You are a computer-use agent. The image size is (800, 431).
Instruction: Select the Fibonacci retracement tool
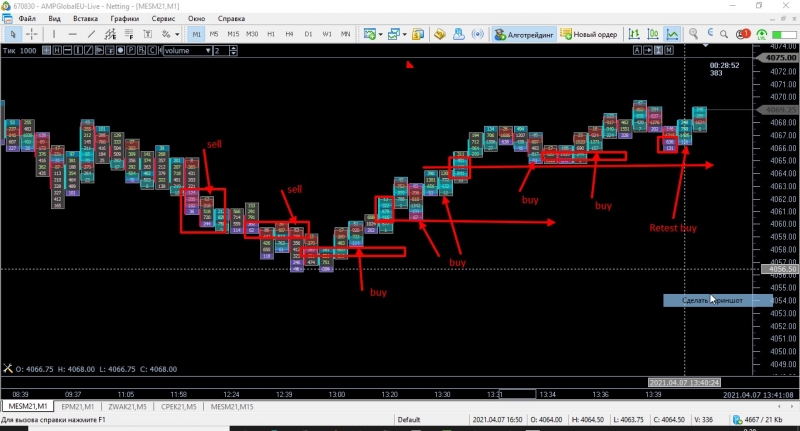[129, 34]
